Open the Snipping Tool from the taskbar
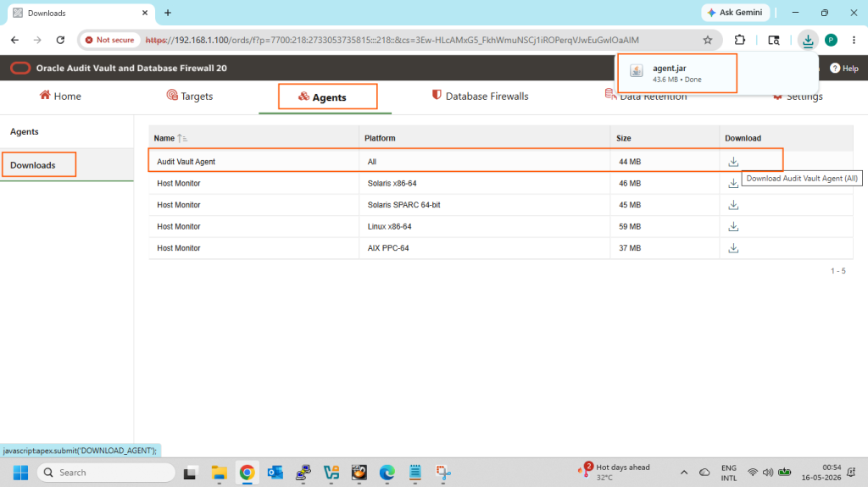The width and height of the screenshot is (868, 487). pos(442,473)
